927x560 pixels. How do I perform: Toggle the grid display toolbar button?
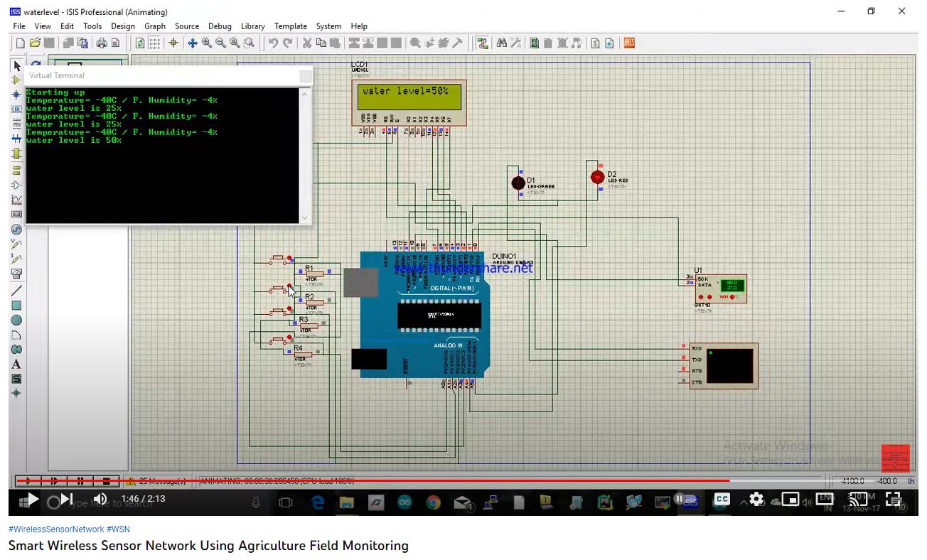[154, 43]
